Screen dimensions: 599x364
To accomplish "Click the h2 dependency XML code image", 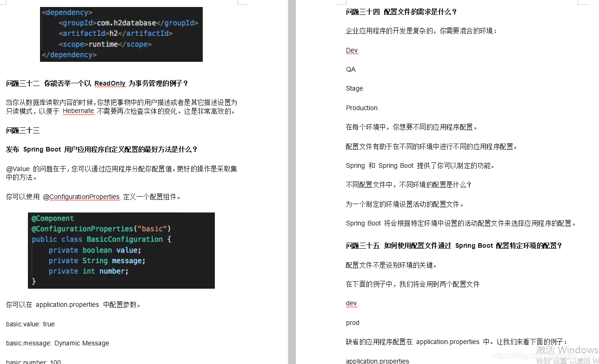I will click(x=121, y=34).
